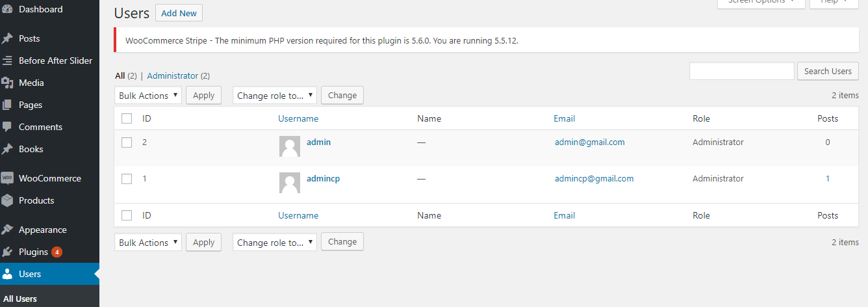The image size is (868, 307).
Task: Click the Products box icon in sidebar
Action: pos(8,200)
